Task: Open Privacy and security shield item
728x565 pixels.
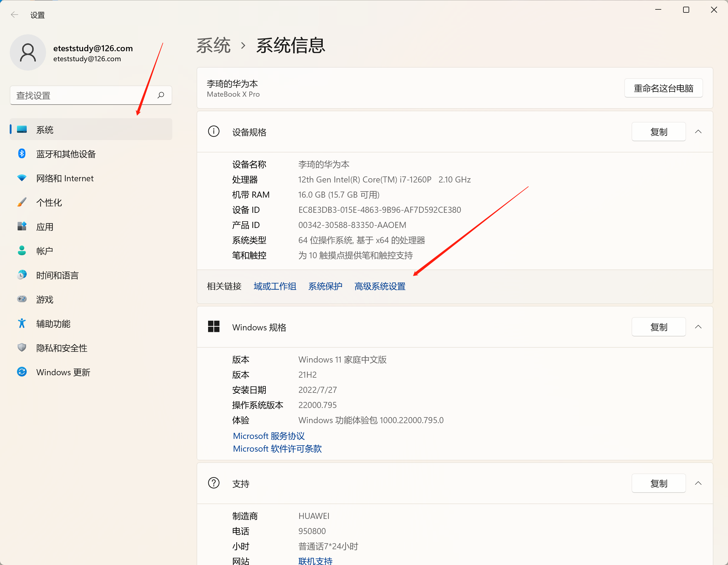Action: (22, 348)
